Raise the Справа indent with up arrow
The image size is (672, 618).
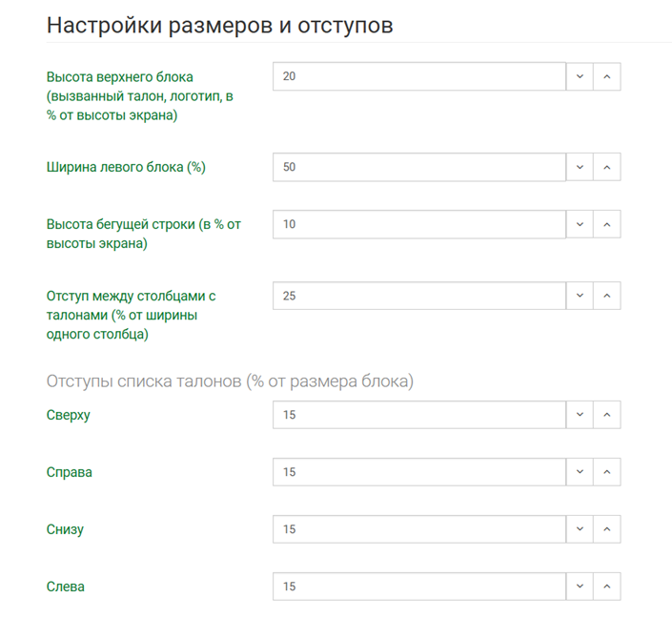click(607, 472)
